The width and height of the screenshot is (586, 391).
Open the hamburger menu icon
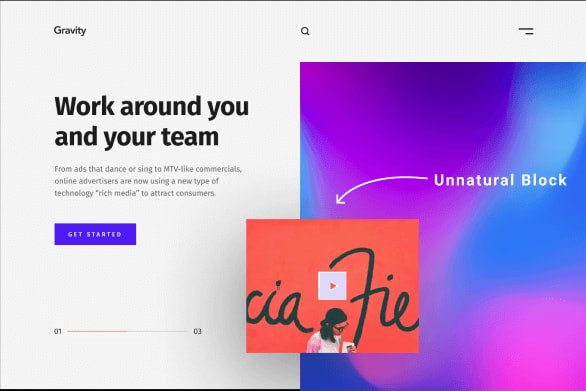coord(526,31)
